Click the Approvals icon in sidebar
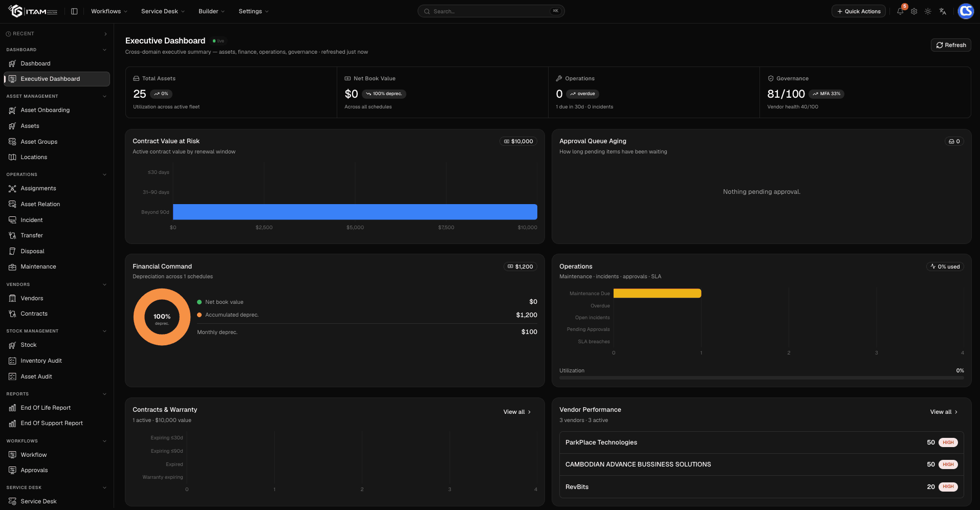This screenshot has width=980, height=510. (12, 470)
